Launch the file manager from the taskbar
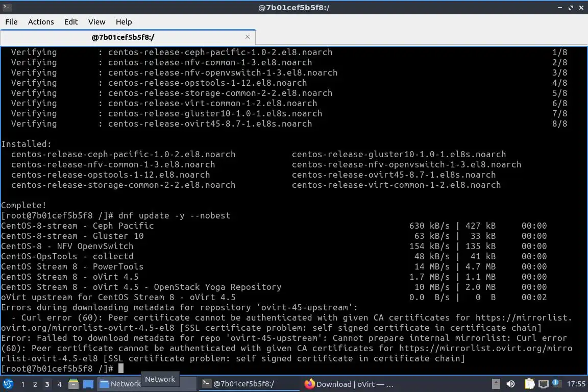Screen dimensions: 588x392 73,384
